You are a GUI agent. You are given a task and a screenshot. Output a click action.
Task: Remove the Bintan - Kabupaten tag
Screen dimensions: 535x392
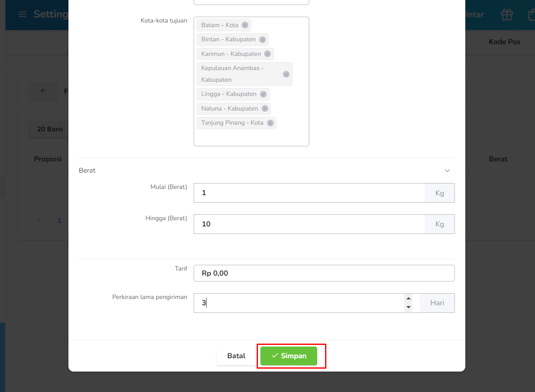(x=262, y=40)
